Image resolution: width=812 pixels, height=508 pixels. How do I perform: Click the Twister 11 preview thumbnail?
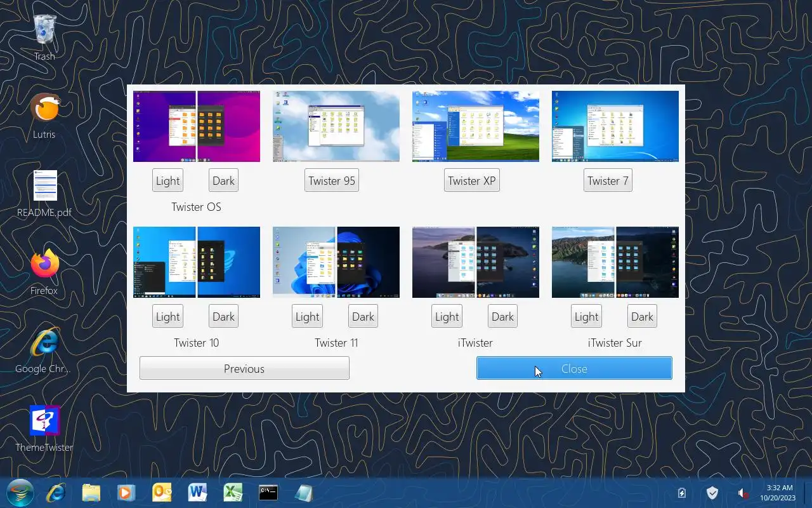[x=336, y=262]
